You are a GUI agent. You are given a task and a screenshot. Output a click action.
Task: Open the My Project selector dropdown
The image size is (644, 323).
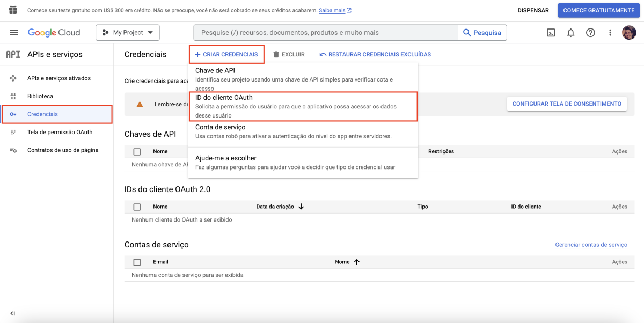point(128,33)
